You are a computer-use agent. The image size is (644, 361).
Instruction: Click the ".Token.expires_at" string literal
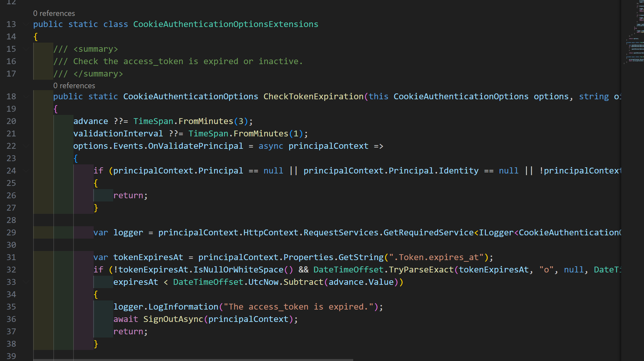(436, 257)
